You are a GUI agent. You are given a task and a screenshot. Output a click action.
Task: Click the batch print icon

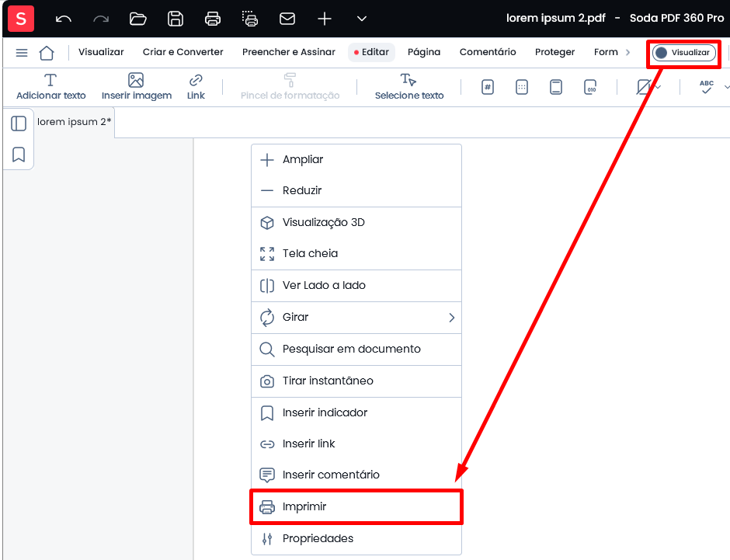(250, 19)
